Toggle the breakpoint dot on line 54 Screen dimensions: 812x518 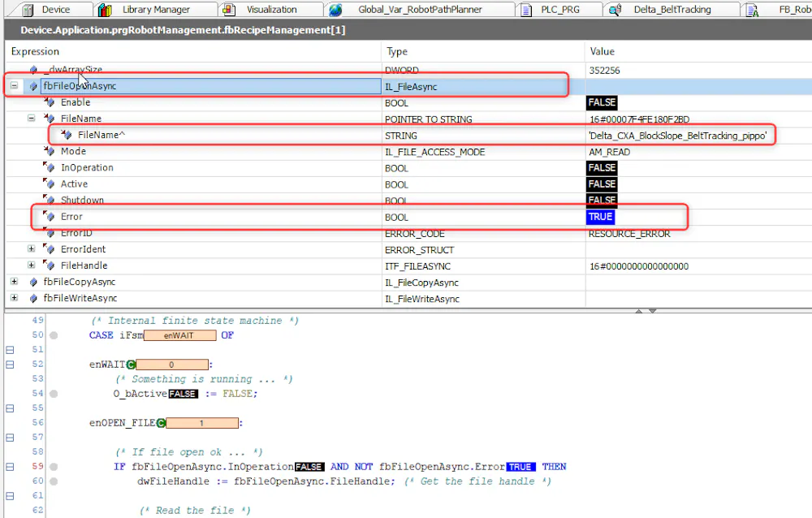click(54, 394)
